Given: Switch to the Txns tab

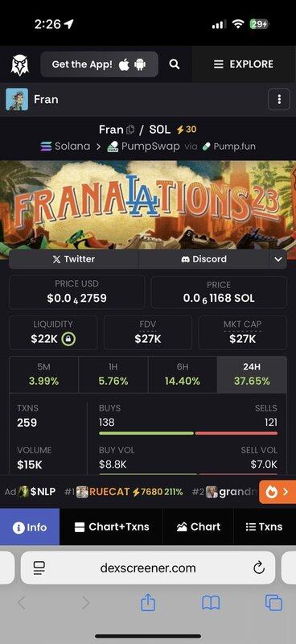Looking at the screenshot, I should 264,527.
